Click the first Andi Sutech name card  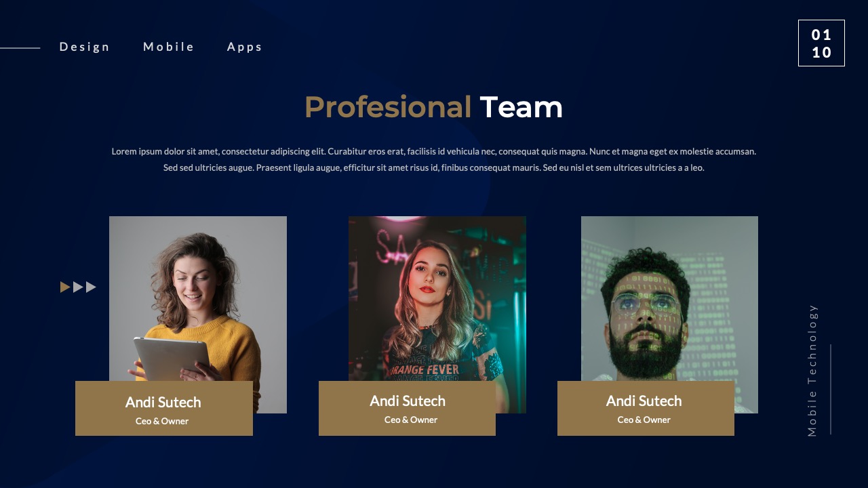click(x=164, y=408)
